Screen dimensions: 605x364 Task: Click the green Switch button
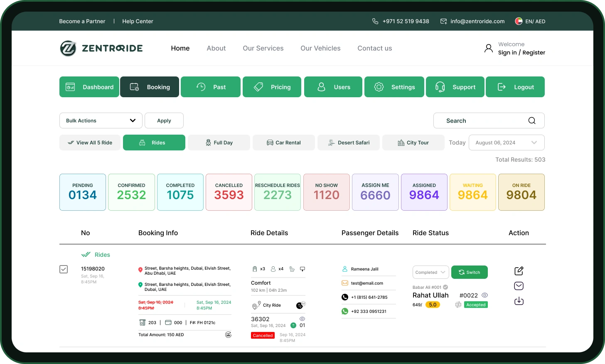pyautogui.click(x=470, y=272)
